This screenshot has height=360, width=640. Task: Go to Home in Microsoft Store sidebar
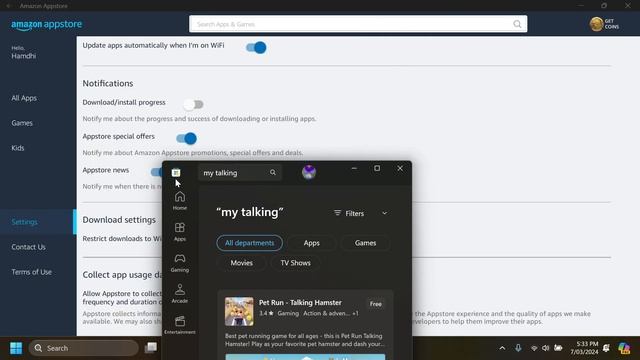(x=180, y=200)
